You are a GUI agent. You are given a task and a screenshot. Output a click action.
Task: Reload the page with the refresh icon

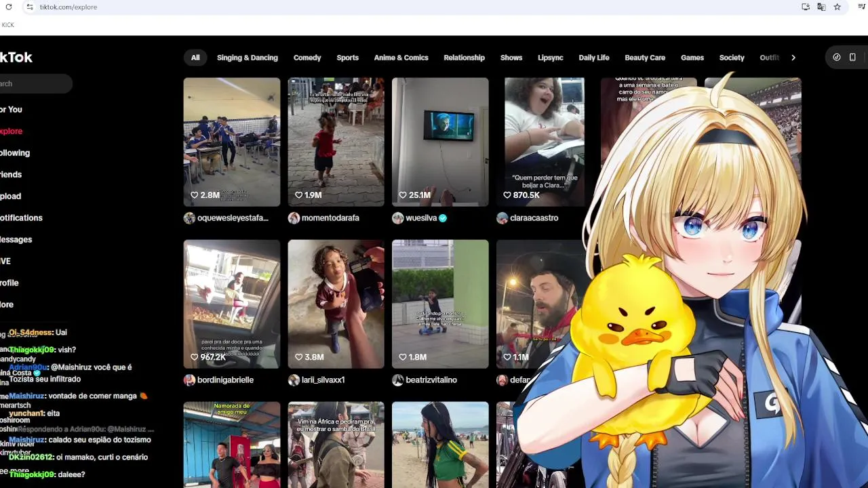pos(9,7)
